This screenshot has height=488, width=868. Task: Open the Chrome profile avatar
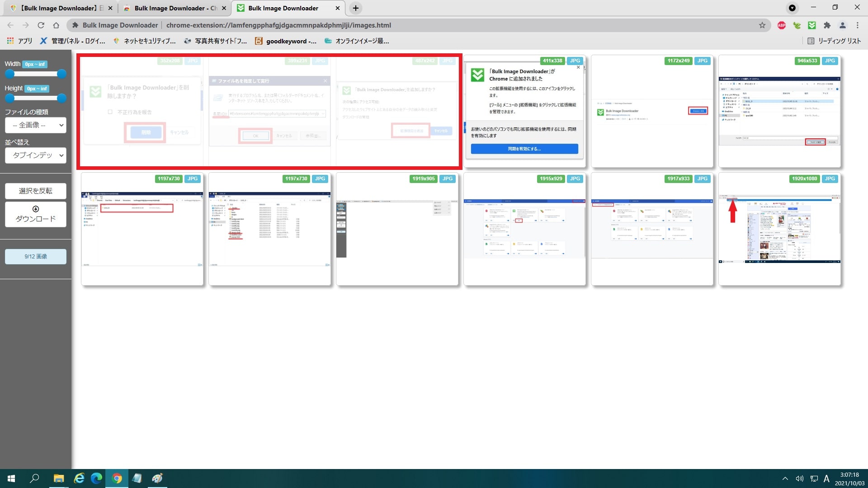pyautogui.click(x=842, y=25)
